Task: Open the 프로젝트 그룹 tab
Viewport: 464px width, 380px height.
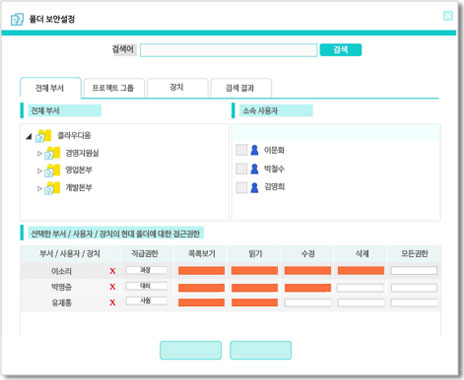Action: pos(113,88)
